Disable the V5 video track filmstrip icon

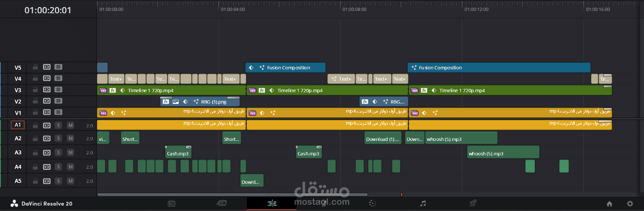coord(58,67)
